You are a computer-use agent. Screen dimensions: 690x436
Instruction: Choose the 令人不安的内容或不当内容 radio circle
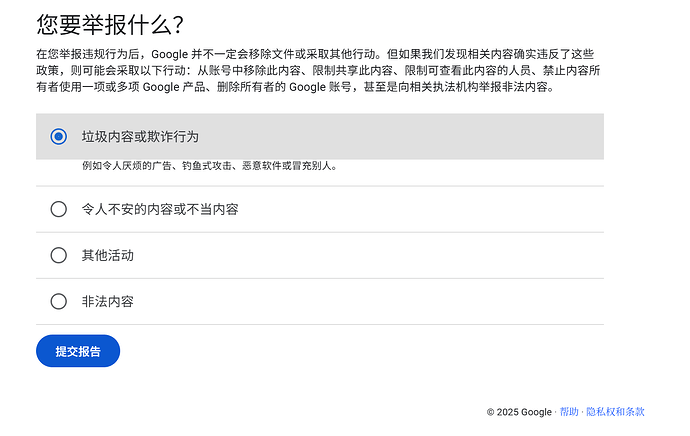[x=59, y=209]
